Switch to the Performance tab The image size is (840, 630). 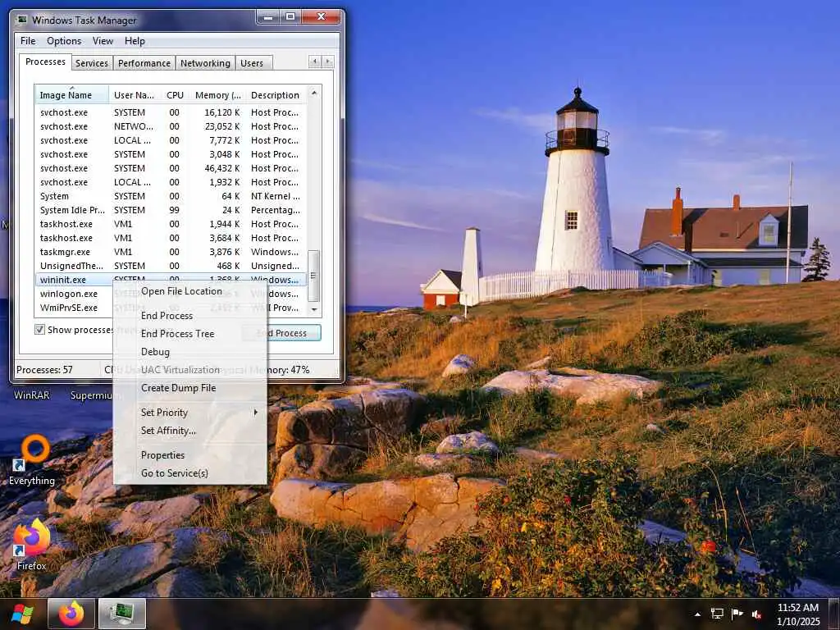(144, 63)
